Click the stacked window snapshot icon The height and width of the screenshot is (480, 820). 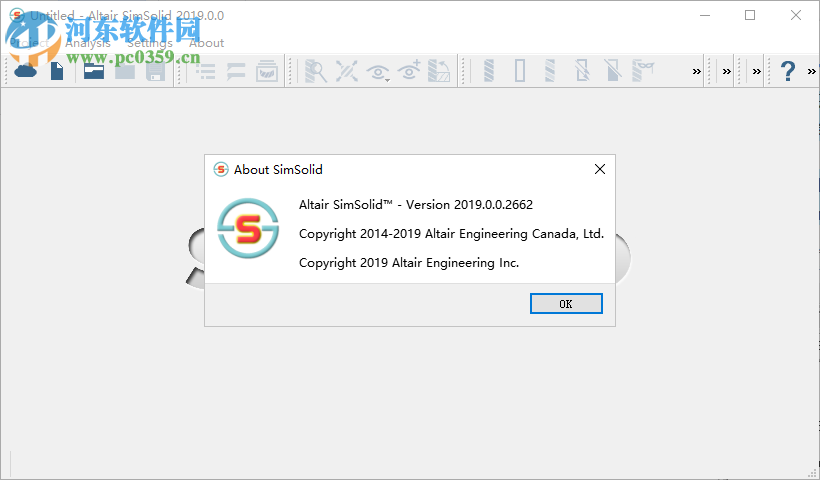pyautogui.click(x=267, y=71)
